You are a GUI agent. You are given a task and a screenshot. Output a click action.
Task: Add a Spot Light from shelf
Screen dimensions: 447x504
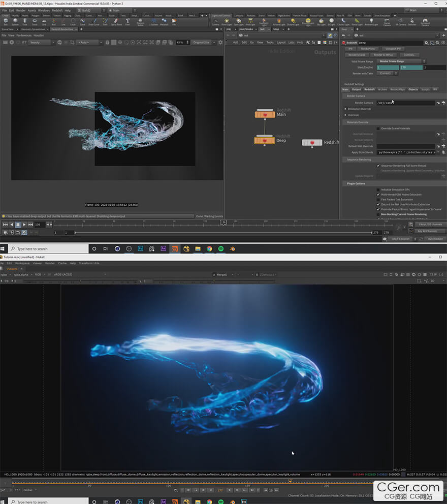click(239, 22)
